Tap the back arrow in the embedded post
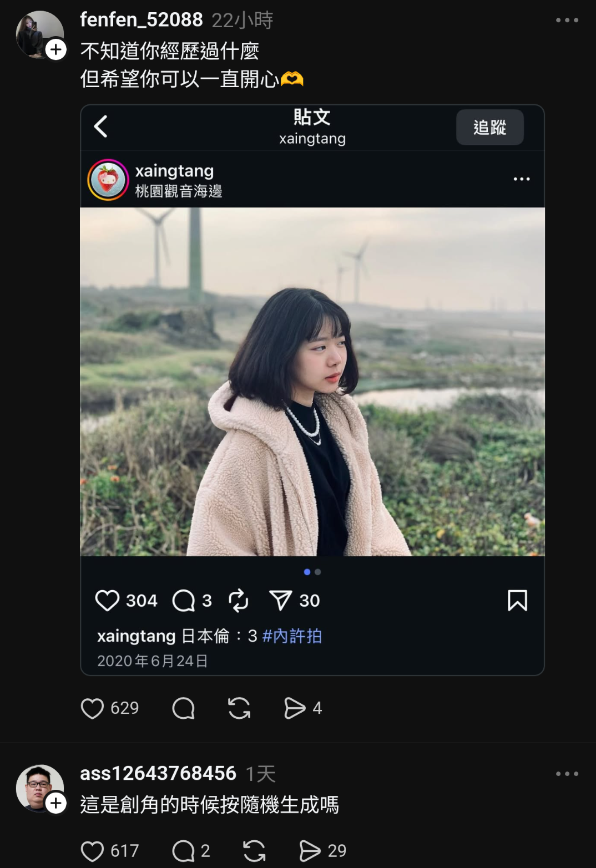The width and height of the screenshot is (596, 868). 101,126
